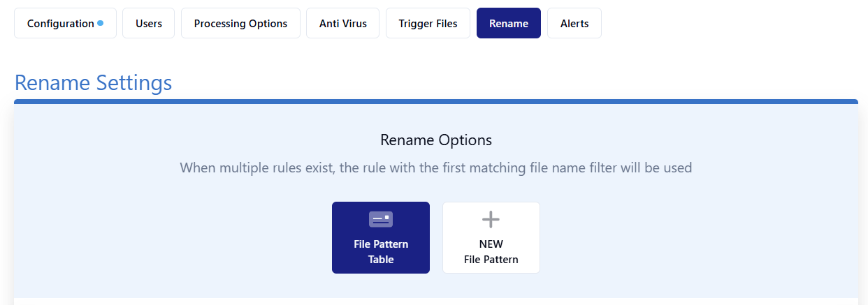Image resolution: width=868 pixels, height=305 pixels.
Task: Click the blue bar atop the settings panel
Action: [x=436, y=102]
